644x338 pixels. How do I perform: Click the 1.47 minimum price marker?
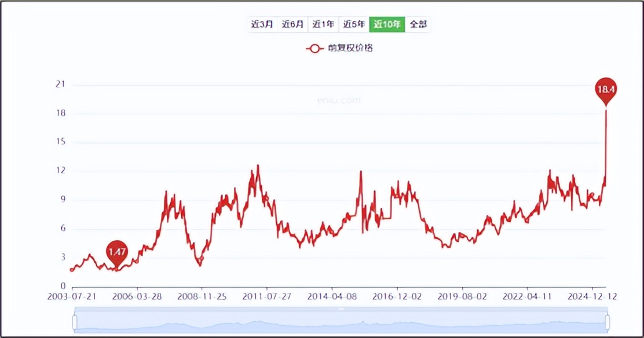coord(117,252)
